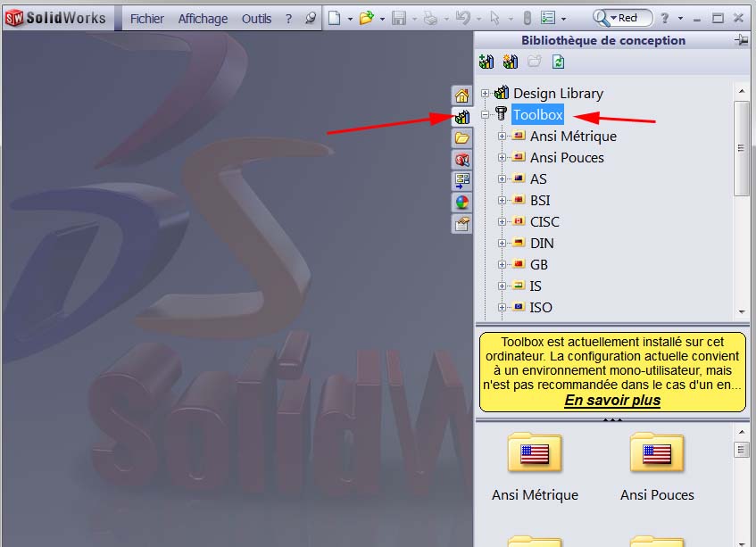This screenshot has height=547, width=756.
Task: Click the tree view scrollbar thumb
Action: 741,148
